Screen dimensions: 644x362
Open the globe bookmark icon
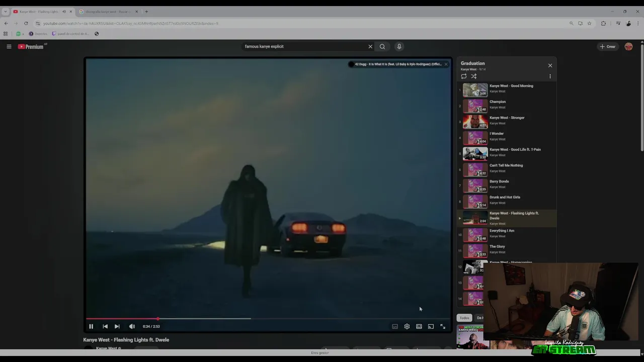(x=97, y=34)
